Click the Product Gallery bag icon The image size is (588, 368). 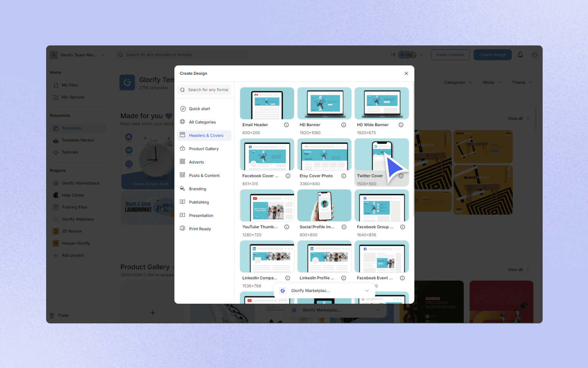(x=183, y=148)
